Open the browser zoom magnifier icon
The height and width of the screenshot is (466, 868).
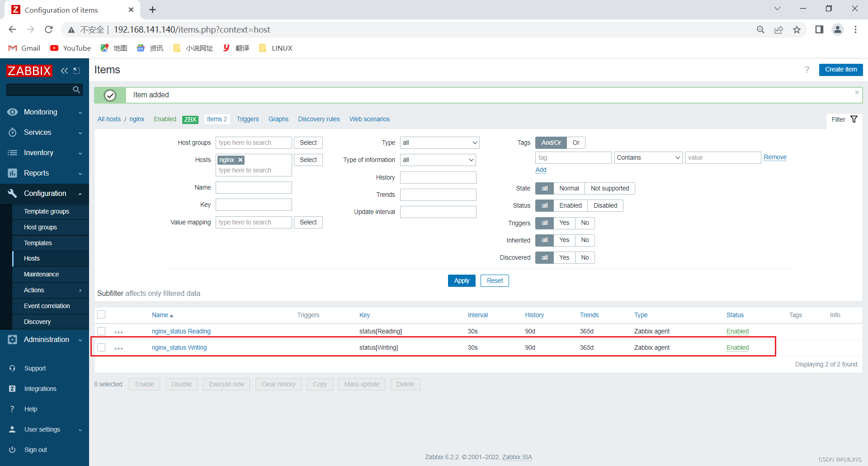click(760, 29)
